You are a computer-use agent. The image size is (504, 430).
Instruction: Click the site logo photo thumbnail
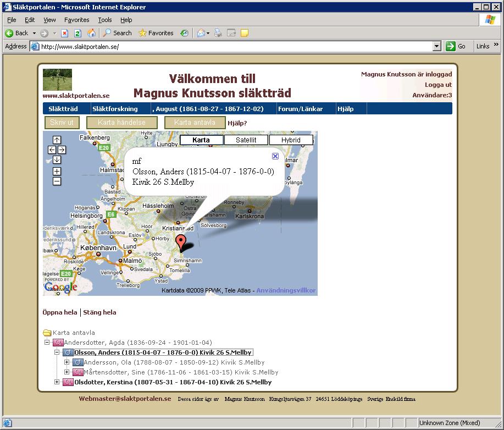57,79
